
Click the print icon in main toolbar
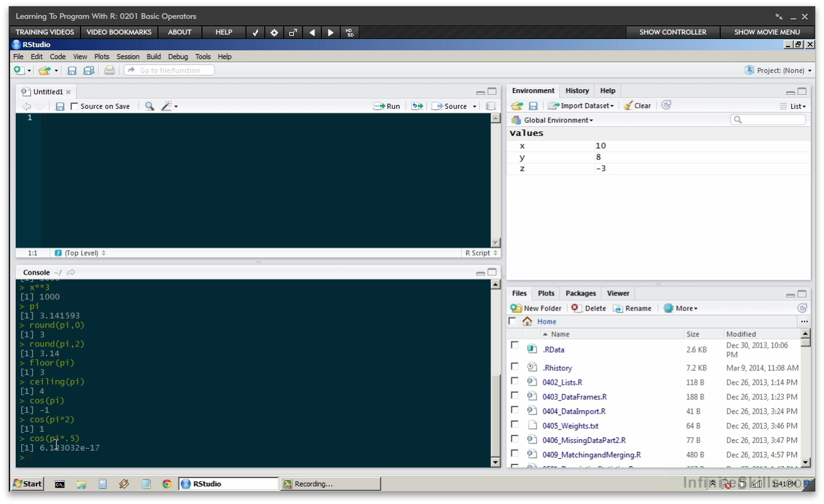point(109,70)
